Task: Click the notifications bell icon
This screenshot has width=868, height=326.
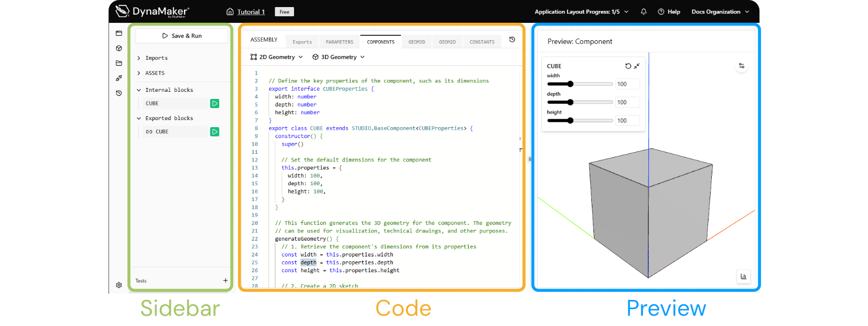Action: click(x=643, y=11)
